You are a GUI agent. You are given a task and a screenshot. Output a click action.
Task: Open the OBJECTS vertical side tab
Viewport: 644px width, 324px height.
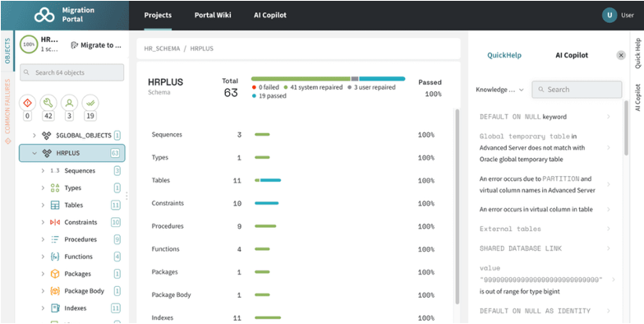click(7, 51)
